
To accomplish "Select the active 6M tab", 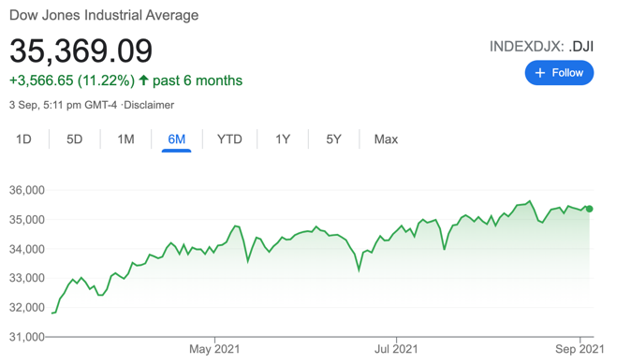I will tap(176, 139).
